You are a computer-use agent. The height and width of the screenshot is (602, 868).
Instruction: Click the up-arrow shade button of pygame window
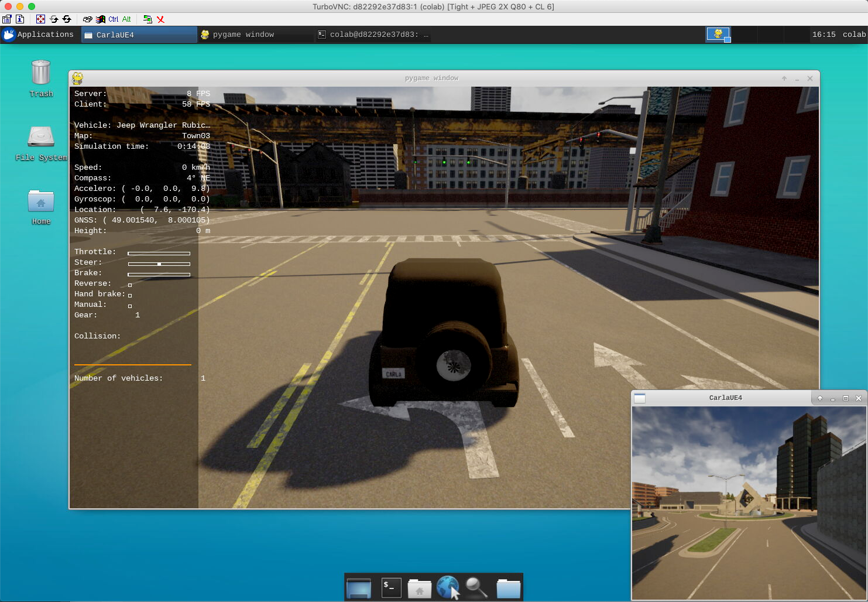point(784,78)
